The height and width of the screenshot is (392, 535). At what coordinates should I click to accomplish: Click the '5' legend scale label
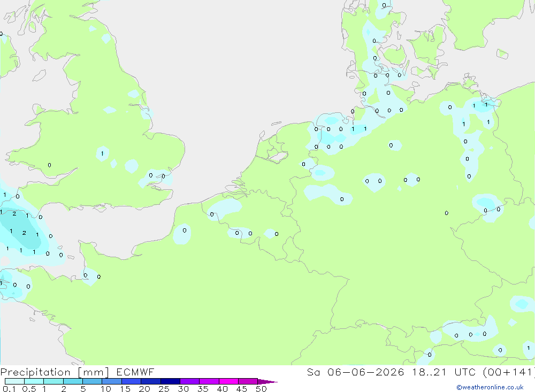(x=83, y=389)
